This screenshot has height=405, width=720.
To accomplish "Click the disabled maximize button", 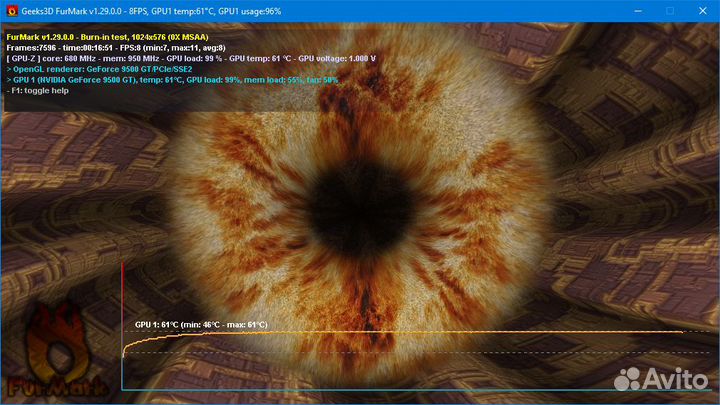I will tap(670, 11).
